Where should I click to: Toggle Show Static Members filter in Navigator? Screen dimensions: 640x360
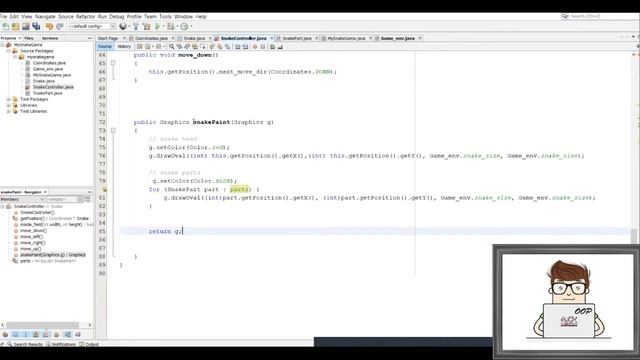tap(25, 335)
